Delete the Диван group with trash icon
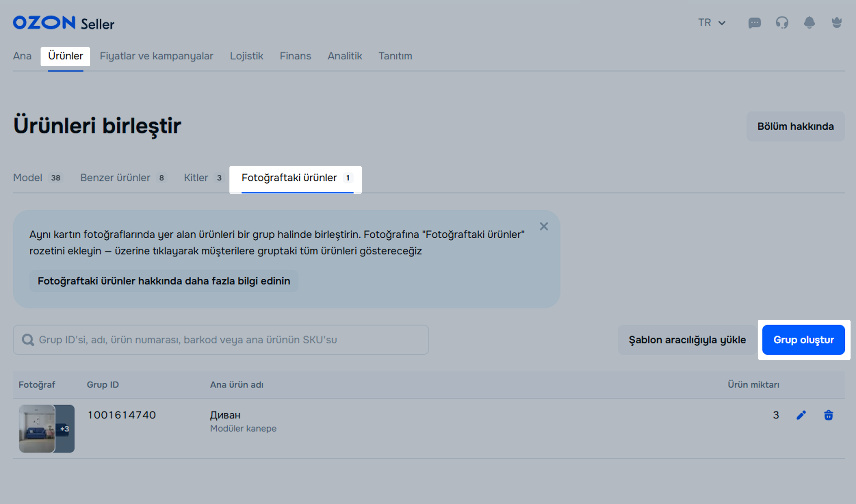This screenshot has height=504, width=856. 828,415
